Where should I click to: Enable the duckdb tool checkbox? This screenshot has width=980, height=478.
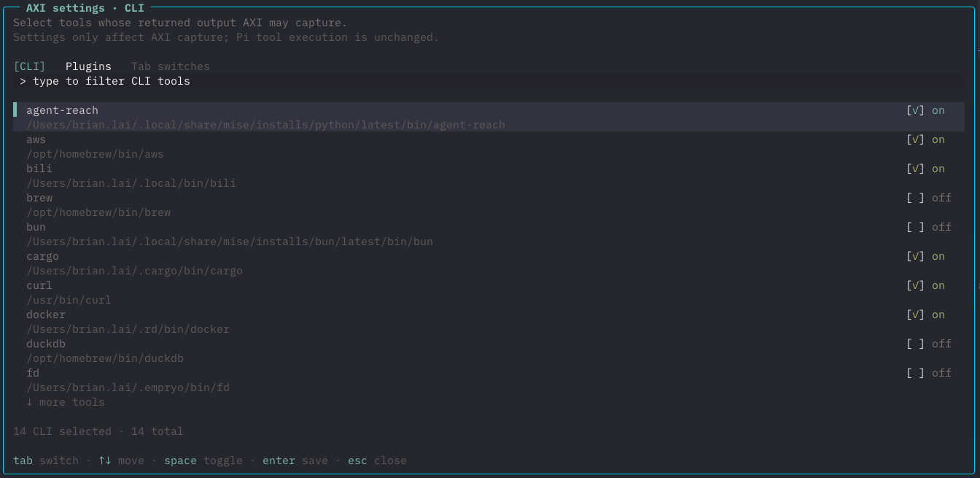915,344
